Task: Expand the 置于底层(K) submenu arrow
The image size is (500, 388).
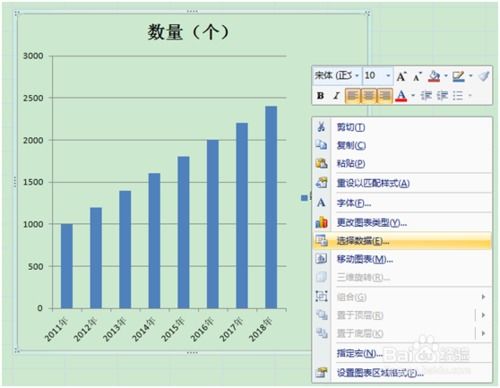Action: (483, 333)
